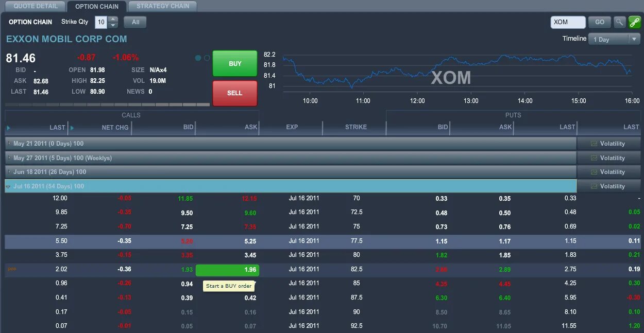Click the EXXON MOBIL CORP COM title
The height and width of the screenshot is (333, 644).
(x=66, y=39)
